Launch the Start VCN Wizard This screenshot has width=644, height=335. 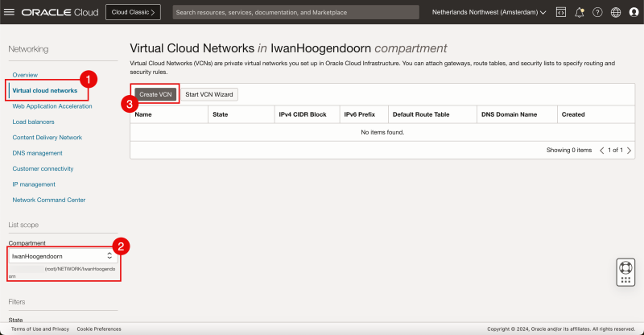pos(209,94)
